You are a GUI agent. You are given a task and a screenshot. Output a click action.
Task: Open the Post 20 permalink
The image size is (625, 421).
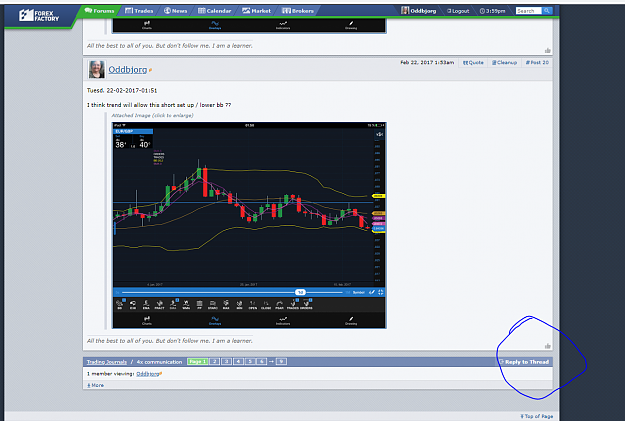coord(537,63)
